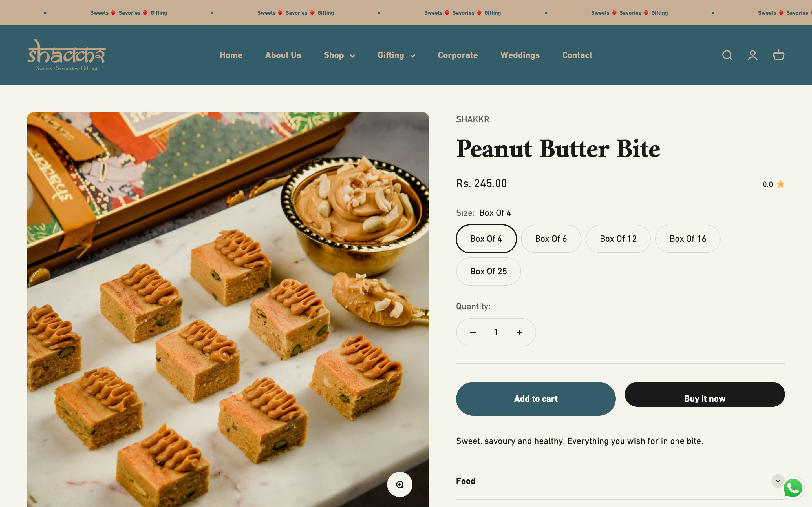Open the search panel
Image resolution: width=812 pixels, height=507 pixels.
coord(727,55)
